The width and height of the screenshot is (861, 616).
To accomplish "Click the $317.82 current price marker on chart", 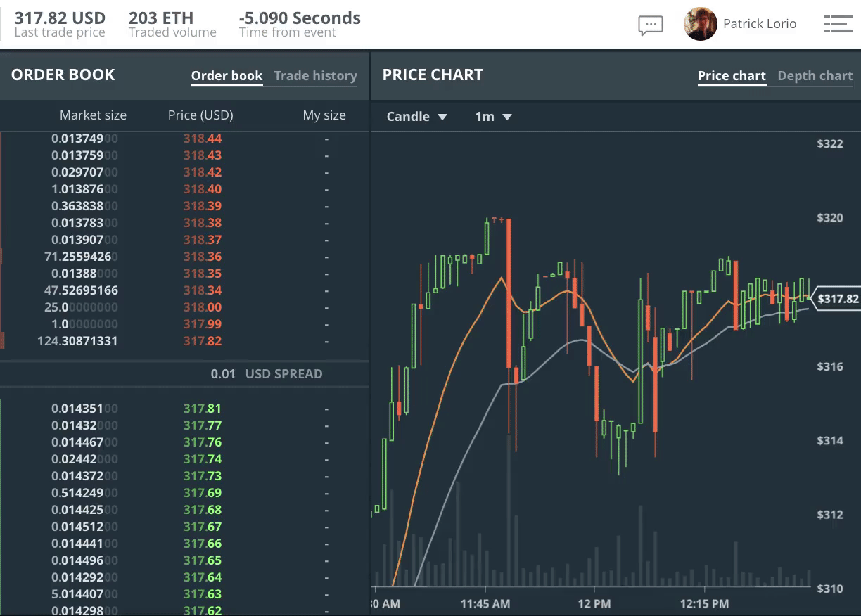I will [837, 299].
